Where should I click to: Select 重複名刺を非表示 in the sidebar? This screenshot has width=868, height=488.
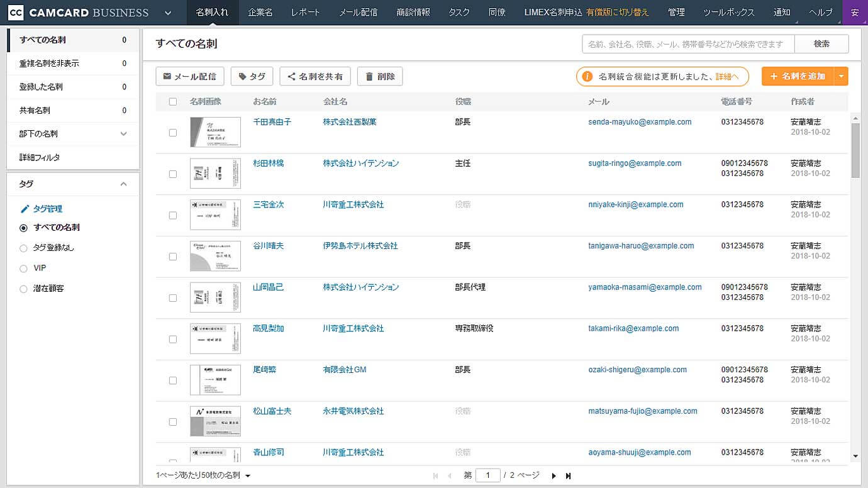73,64
